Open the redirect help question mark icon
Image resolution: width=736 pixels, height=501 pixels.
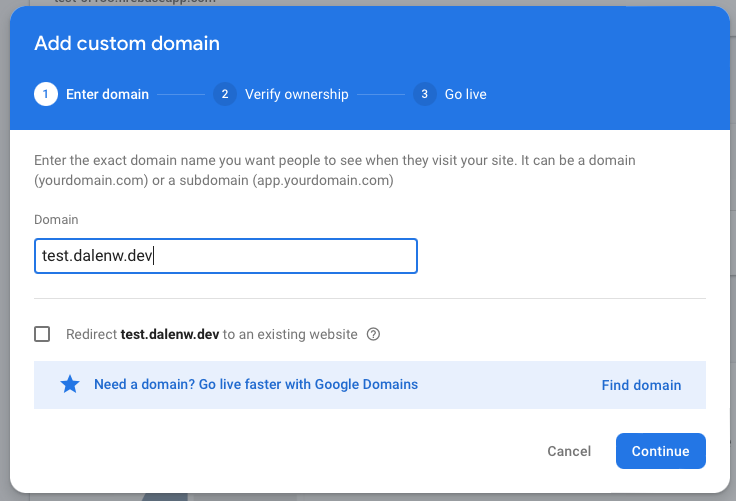(x=374, y=335)
